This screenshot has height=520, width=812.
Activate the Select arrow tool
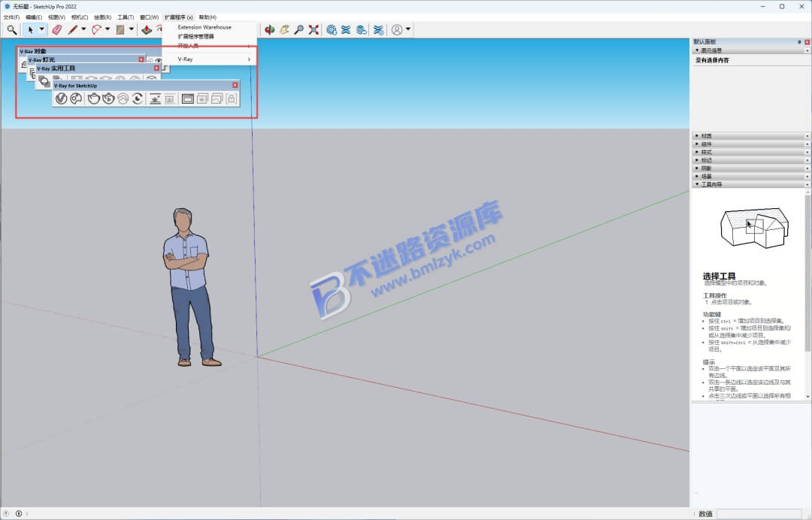pyautogui.click(x=31, y=30)
